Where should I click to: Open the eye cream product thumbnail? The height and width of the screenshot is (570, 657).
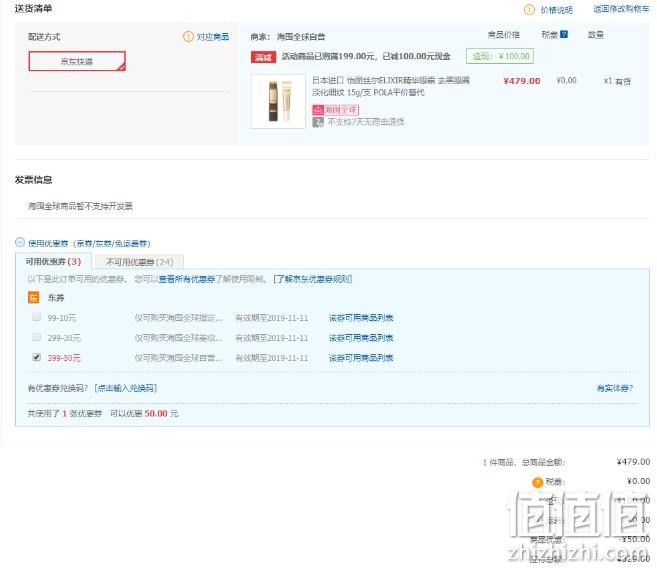(278, 101)
